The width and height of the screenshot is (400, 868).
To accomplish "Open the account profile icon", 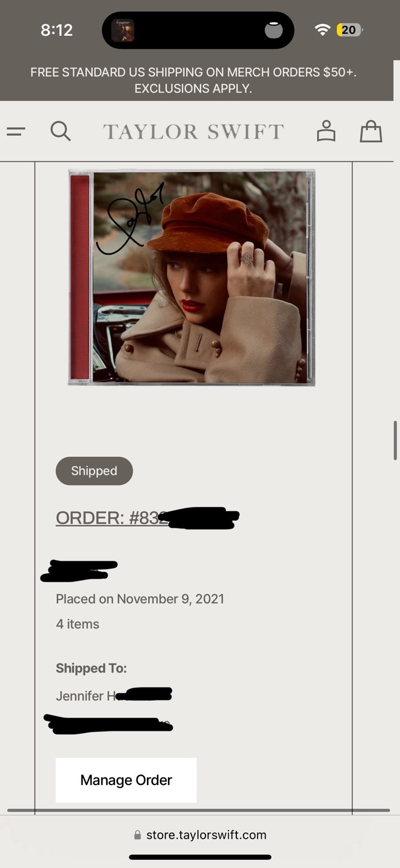I will tap(326, 131).
